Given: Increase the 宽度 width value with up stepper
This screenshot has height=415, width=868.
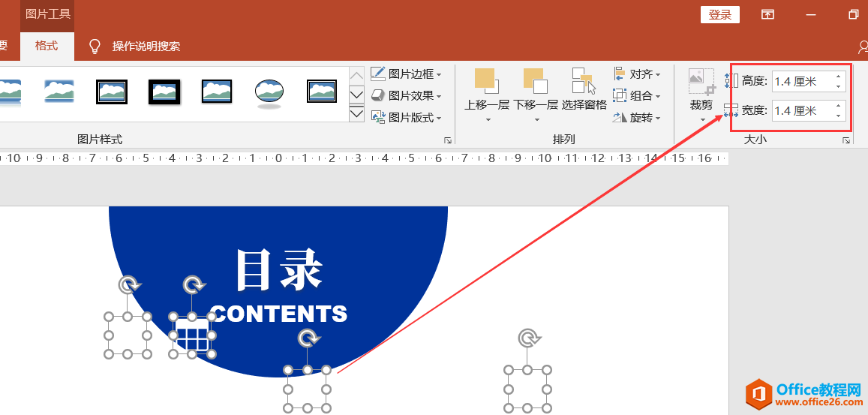Looking at the screenshot, I should point(839,106).
